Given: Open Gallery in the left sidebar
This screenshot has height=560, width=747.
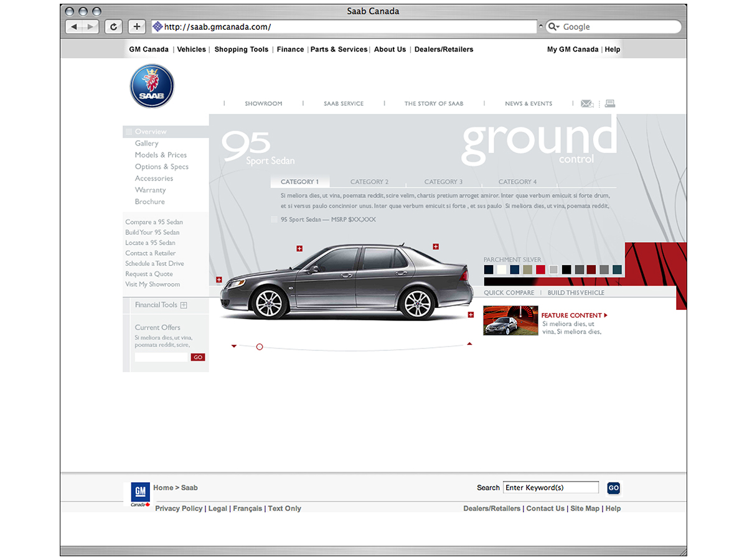Looking at the screenshot, I should 147,144.
